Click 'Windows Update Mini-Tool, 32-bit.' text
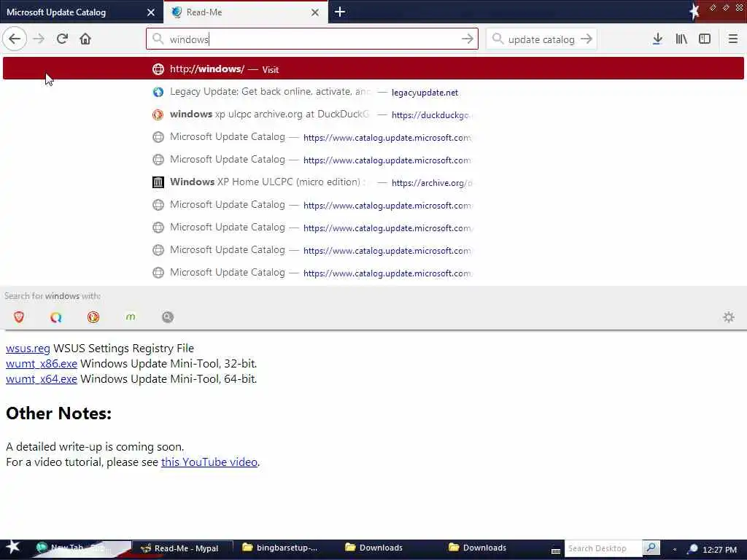 (x=169, y=364)
